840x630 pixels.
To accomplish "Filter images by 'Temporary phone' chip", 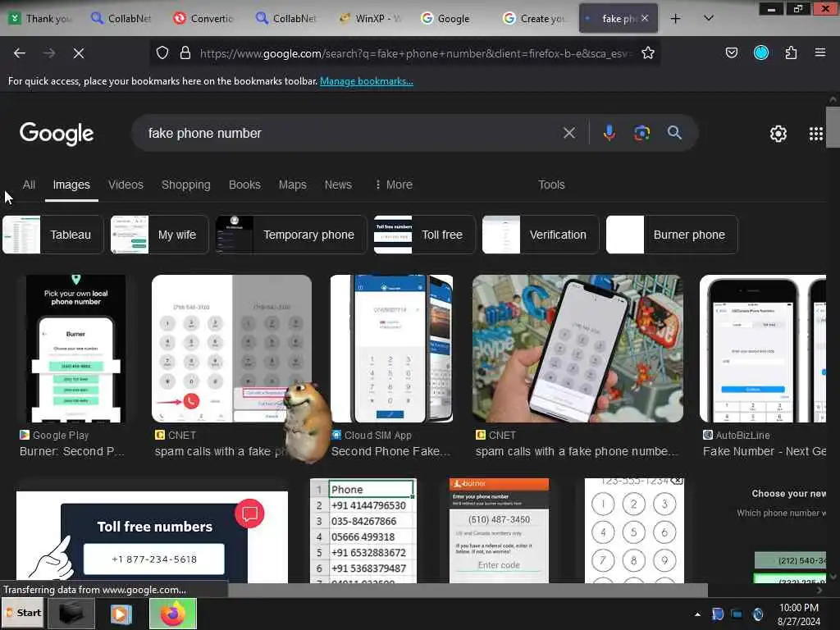I will tap(291, 235).
